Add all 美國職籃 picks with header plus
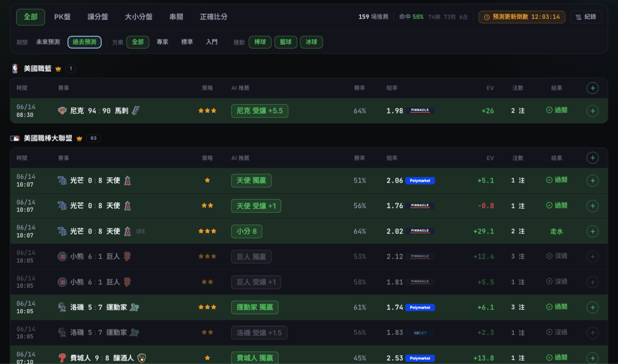Image resolution: width=618 pixels, height=364 pixels. 592,88
